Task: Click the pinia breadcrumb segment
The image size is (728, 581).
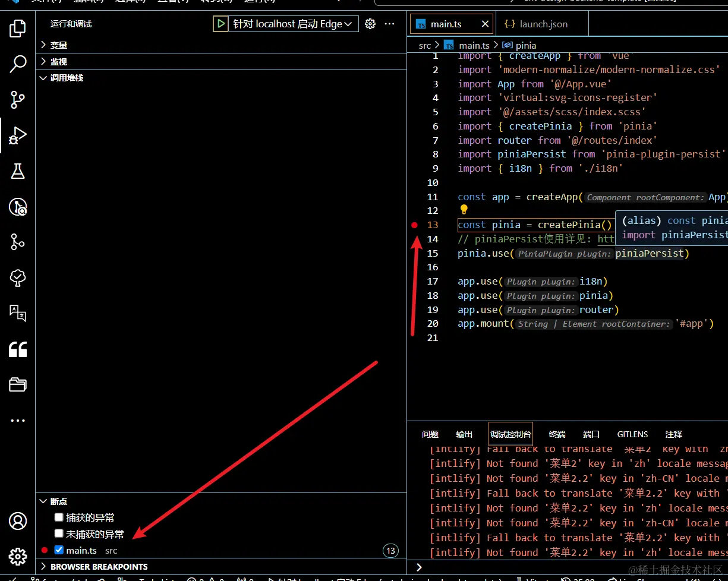Action: click(526, 45)
